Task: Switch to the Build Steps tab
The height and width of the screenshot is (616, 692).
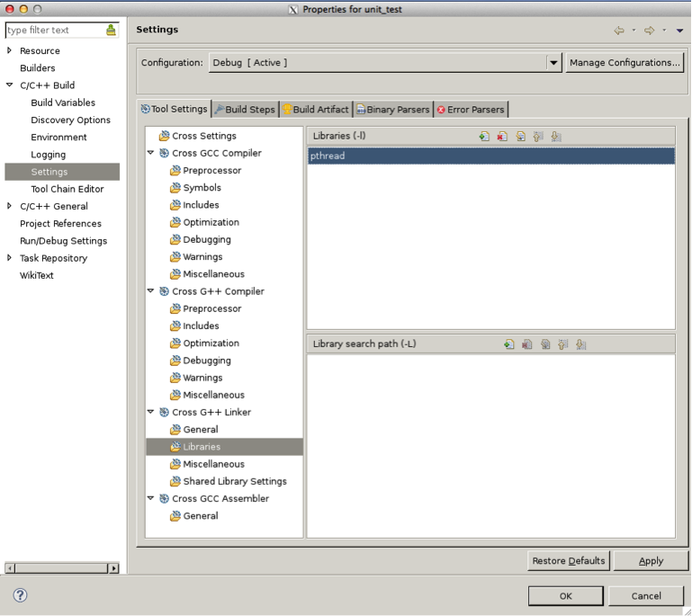Action: [x=246, y=110]
